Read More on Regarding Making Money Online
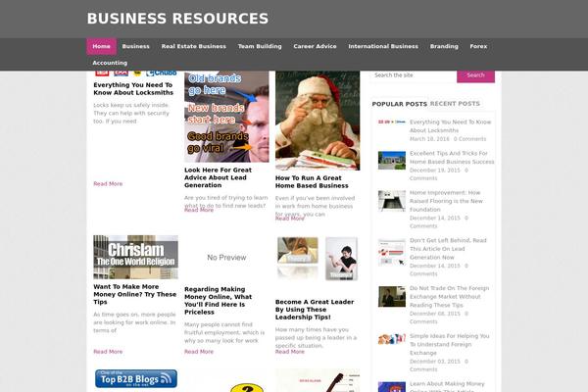Image resolution: width=588 pixels, height=392 pixels. pos(199,352)
